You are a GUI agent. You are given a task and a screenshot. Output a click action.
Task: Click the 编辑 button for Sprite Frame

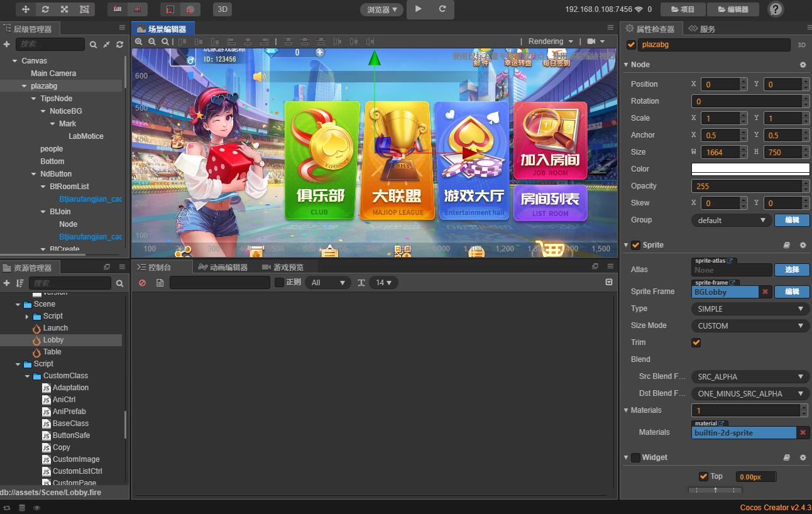coord(791,292)
